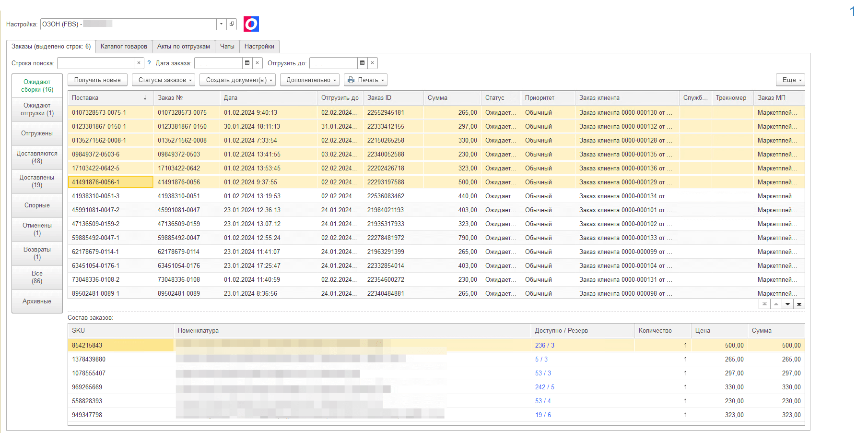Switch to Акты по отгрузкам tab
This screenshot has height=433, width=868.
[x=184, y=47]
